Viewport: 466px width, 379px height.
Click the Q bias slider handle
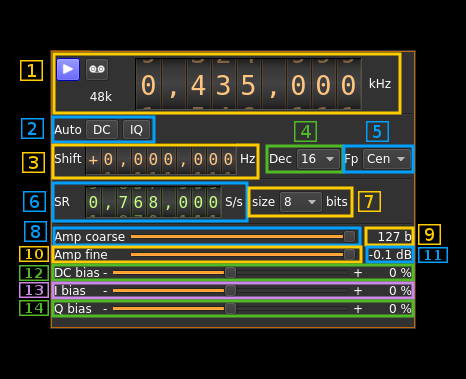(x=230, y=309)
